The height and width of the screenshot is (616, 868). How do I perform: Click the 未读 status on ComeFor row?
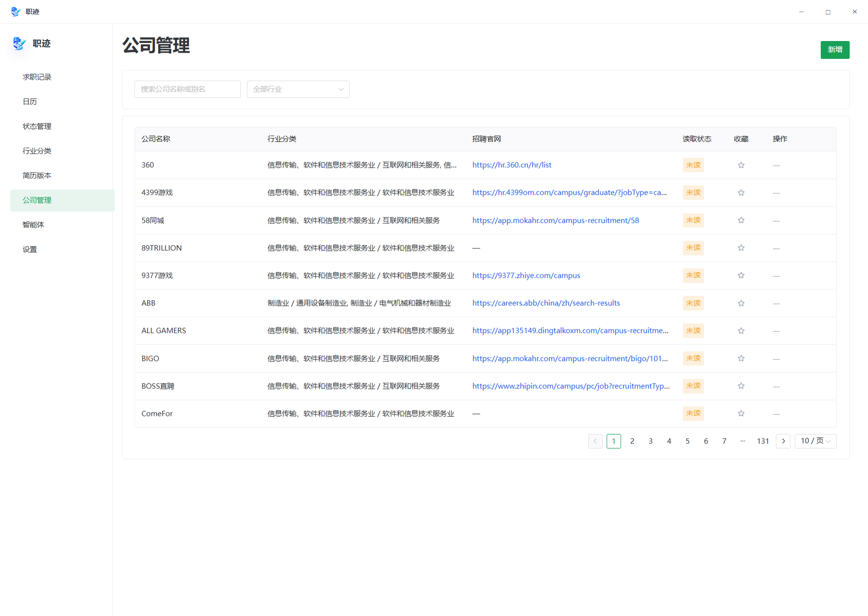pyautogui.click(x=693, y=413)
